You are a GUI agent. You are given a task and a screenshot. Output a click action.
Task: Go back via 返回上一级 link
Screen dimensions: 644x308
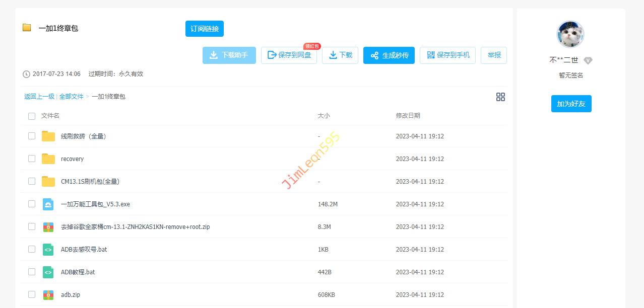click(39, 97)
